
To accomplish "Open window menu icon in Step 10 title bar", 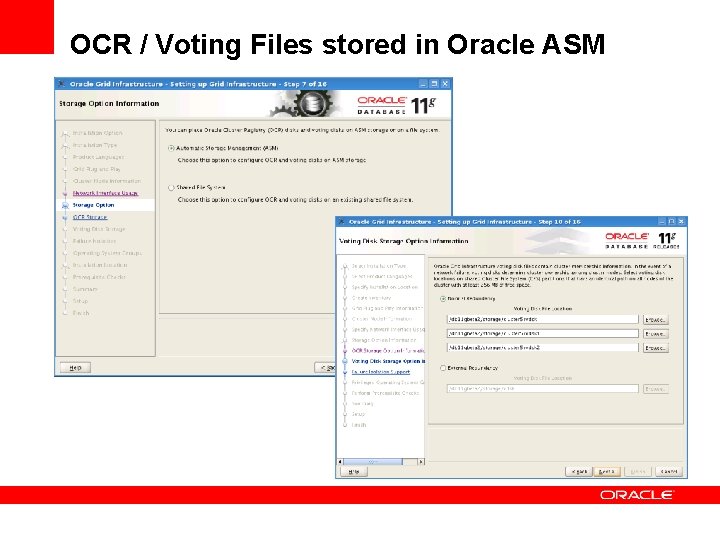I will [x=341, y=222].
